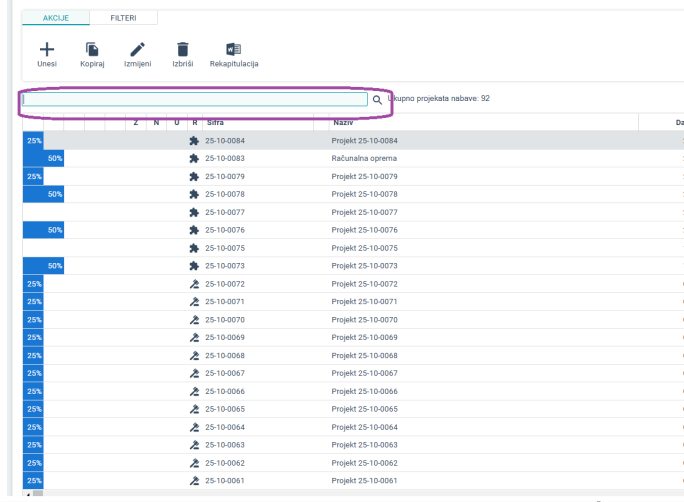Sort by the Naziv column header
Screen dimensions: 684x502
coord(342,122)
